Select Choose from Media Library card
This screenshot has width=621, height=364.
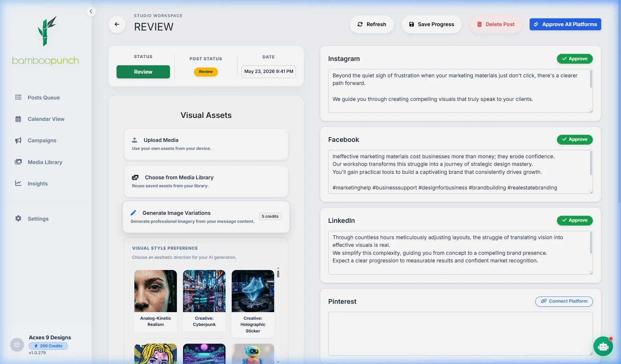206,181
